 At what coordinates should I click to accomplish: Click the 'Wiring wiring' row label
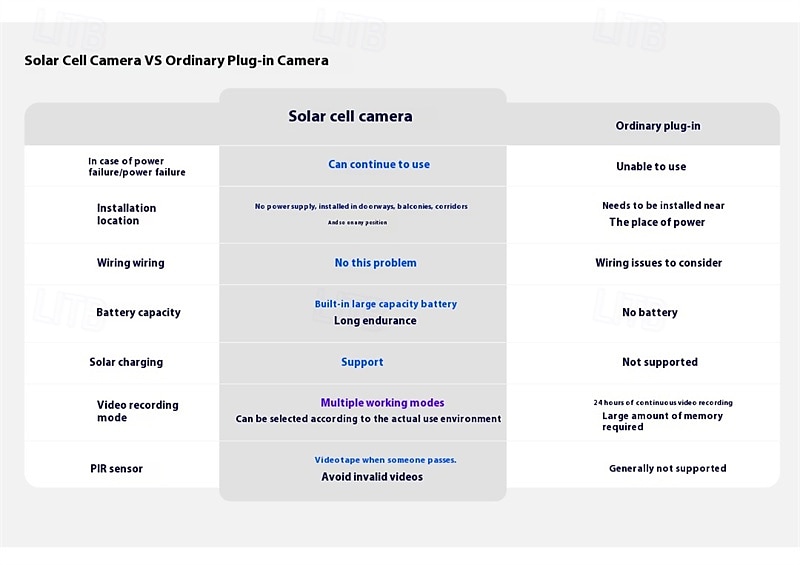(x=131, y=263)
